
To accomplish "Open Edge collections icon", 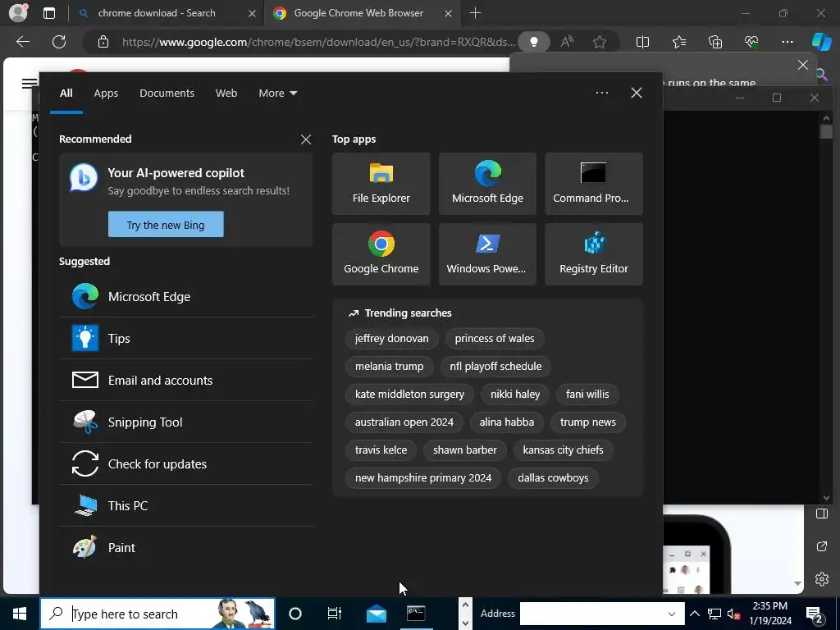I will [715, 42].
